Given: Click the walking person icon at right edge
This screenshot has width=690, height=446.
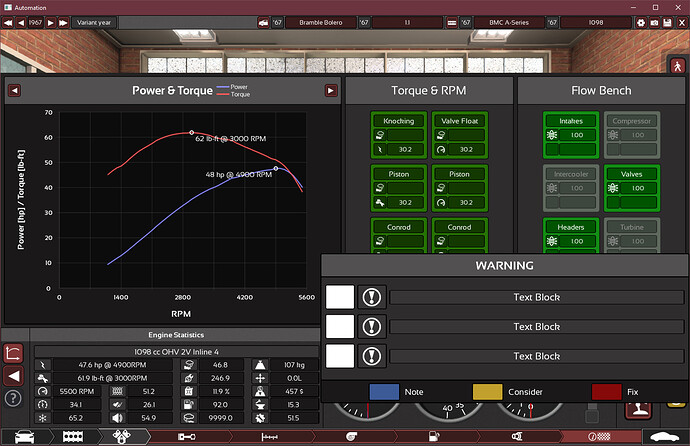Looking at the screenshot, I should point(676,65).
